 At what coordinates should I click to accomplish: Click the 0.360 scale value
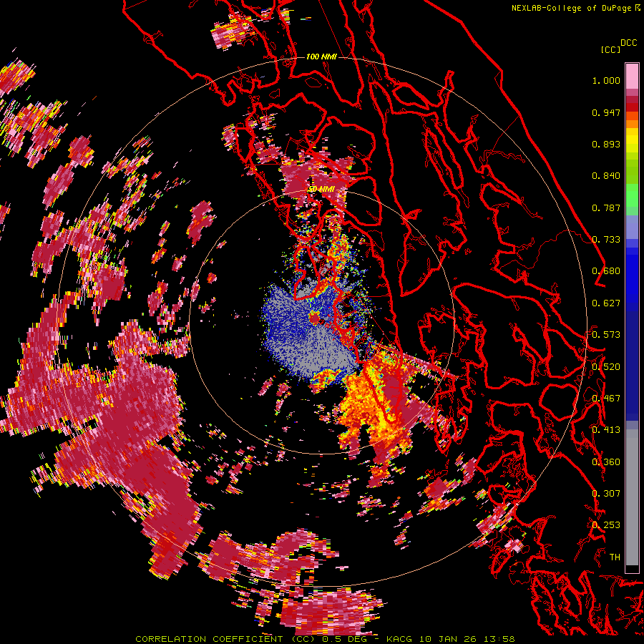(606, 462)
